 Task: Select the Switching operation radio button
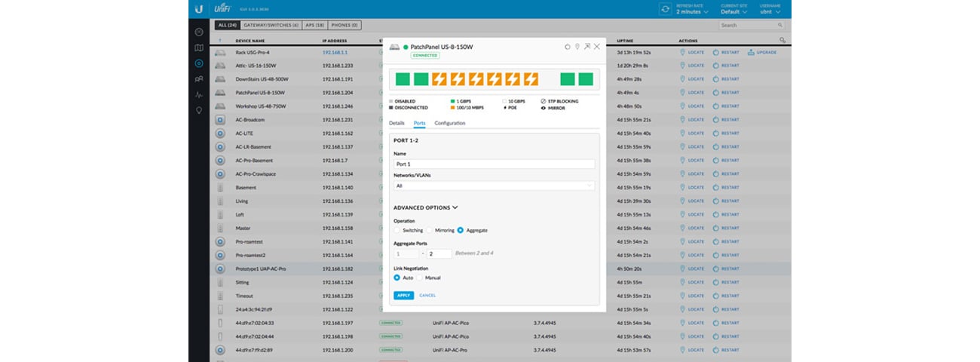click(397, 230)
